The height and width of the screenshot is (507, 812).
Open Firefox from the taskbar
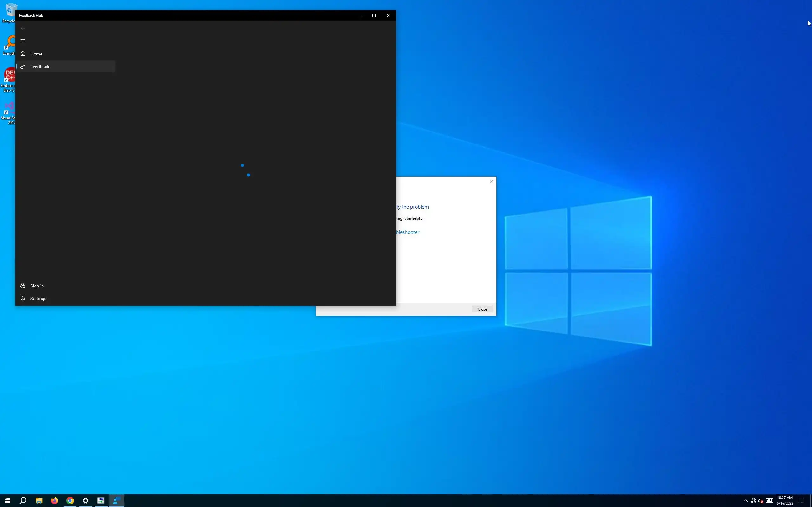click(x=54, y=501)
